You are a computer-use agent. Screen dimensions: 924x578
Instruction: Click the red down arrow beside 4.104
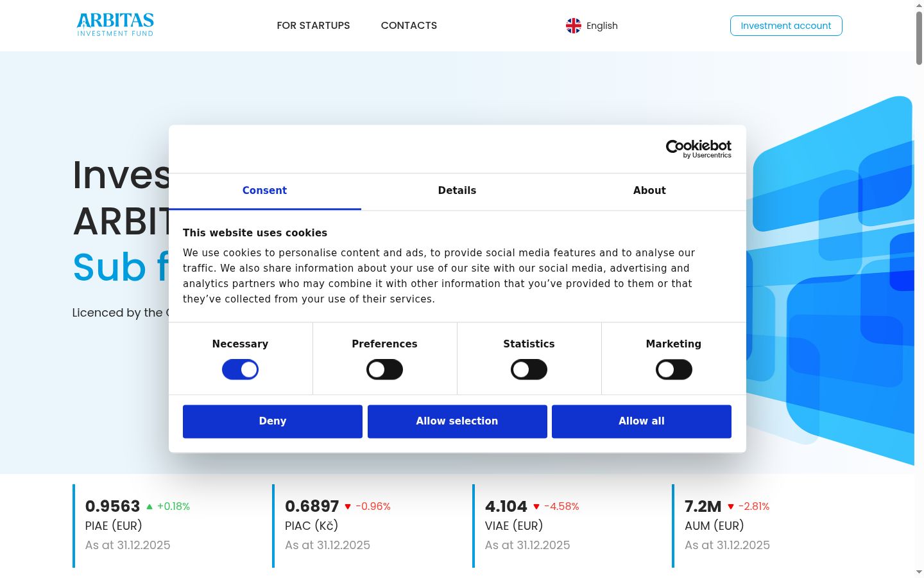tap(536, 507)
